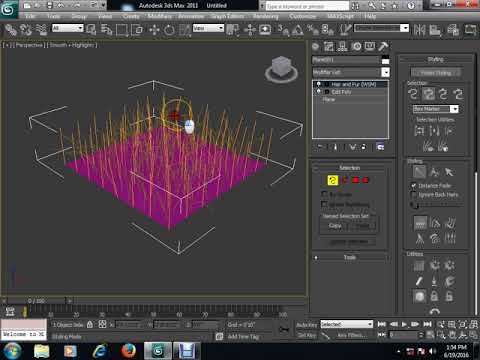
Task: Expand the Tools rollout
Action: [x=350, y=257]
